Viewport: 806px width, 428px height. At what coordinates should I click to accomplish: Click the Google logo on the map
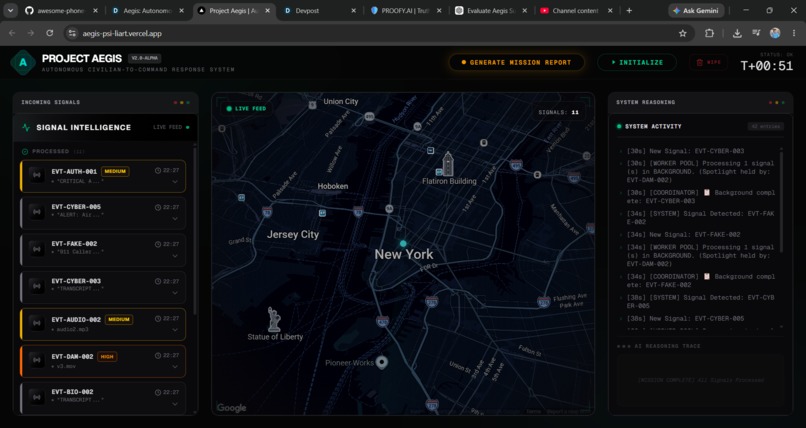(x=231, y=408)
